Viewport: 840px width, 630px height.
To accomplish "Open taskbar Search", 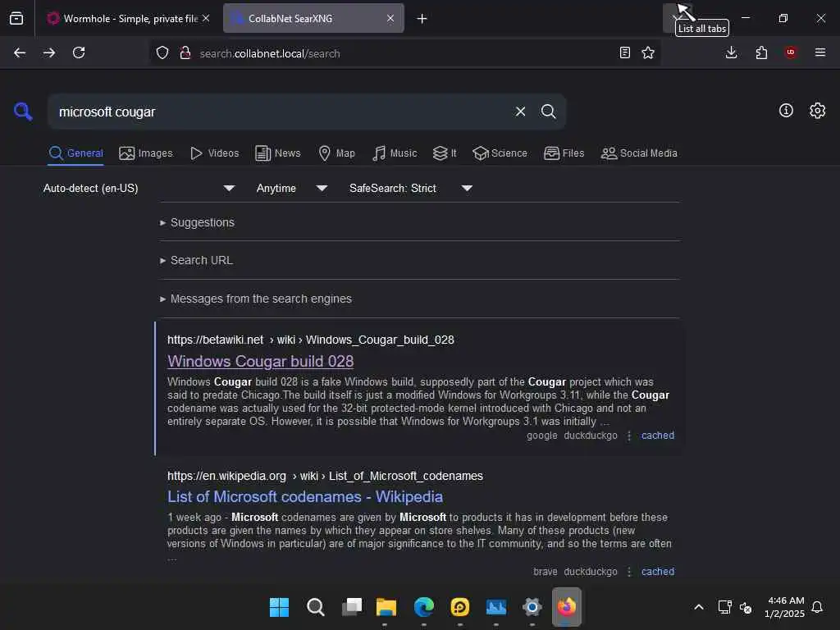I will click(316, 607).
